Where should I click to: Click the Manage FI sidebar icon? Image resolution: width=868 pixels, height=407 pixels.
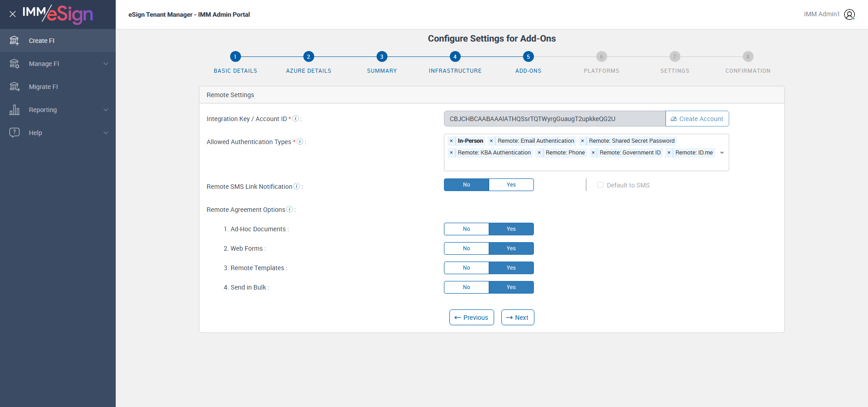point(14,64)
